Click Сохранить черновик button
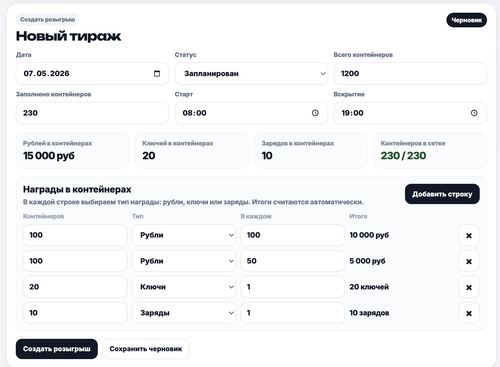The width and height of the screenshot is (500, 367). click(146, 349)
